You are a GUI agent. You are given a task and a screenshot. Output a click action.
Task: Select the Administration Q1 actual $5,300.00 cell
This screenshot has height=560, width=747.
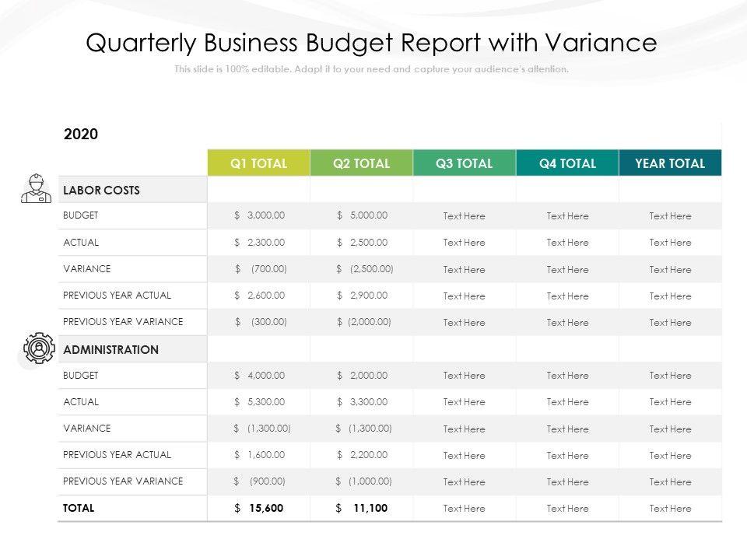(x=259, y=402)
